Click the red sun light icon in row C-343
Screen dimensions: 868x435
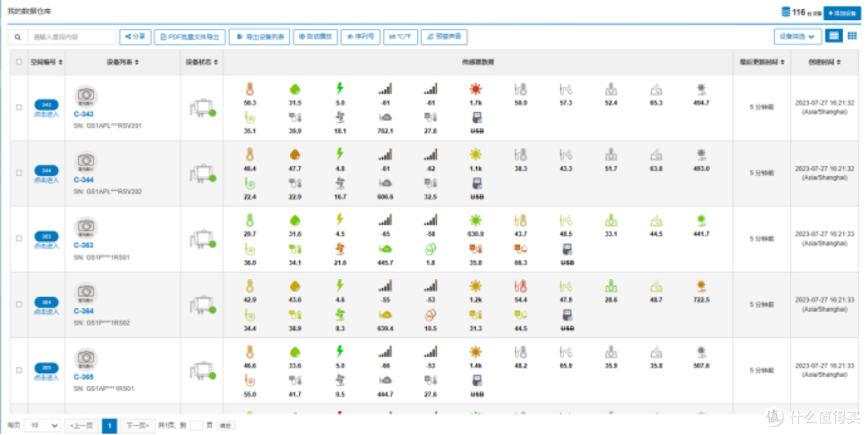click(476, 88)
